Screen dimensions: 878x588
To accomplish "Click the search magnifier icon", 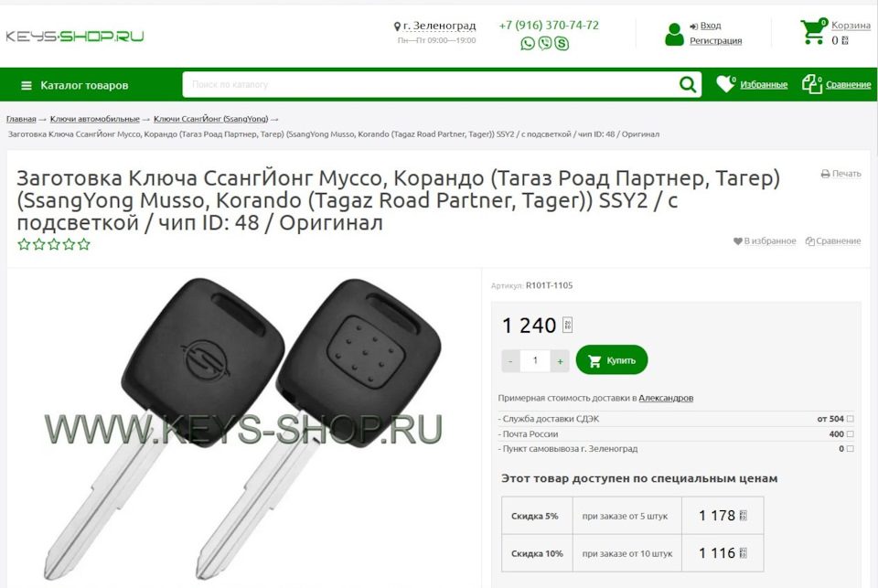I will (688, 84).
